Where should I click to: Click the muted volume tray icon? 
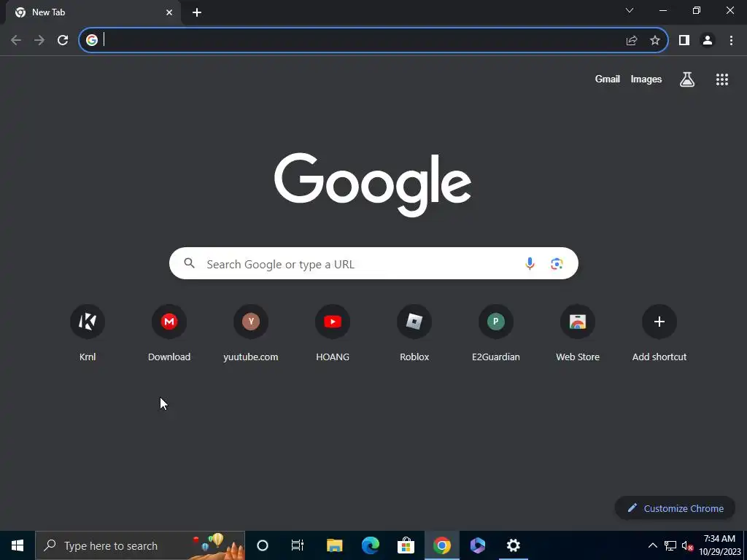[687, 545]
